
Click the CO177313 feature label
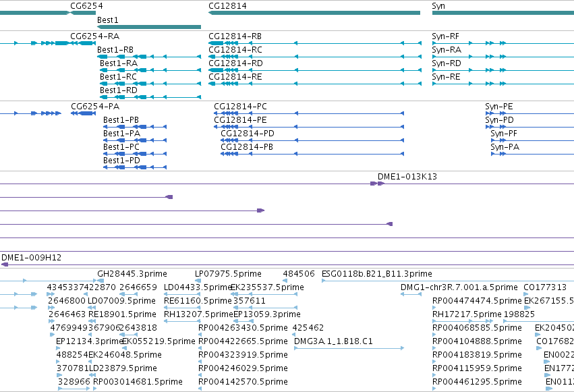[545, 287]
